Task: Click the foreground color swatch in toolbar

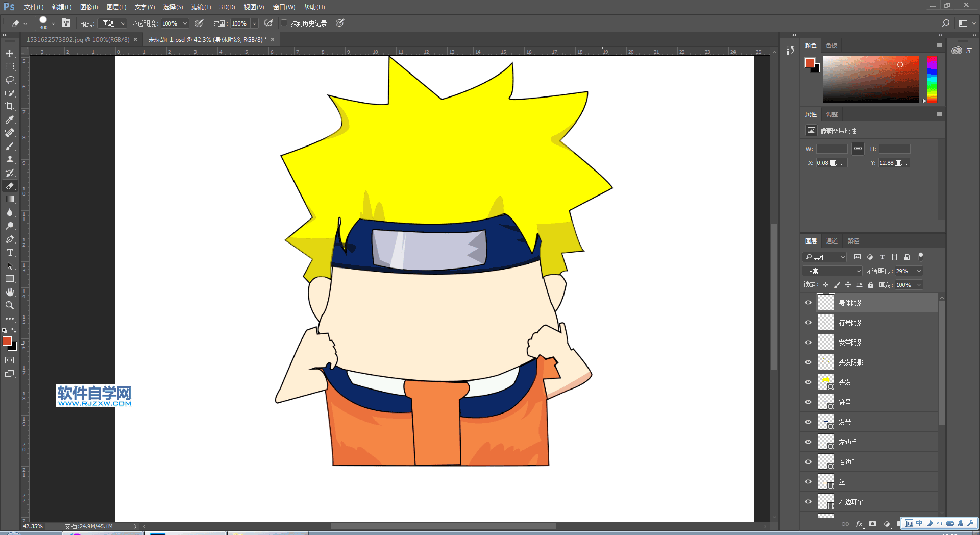Action: click(x=7, y=341)
